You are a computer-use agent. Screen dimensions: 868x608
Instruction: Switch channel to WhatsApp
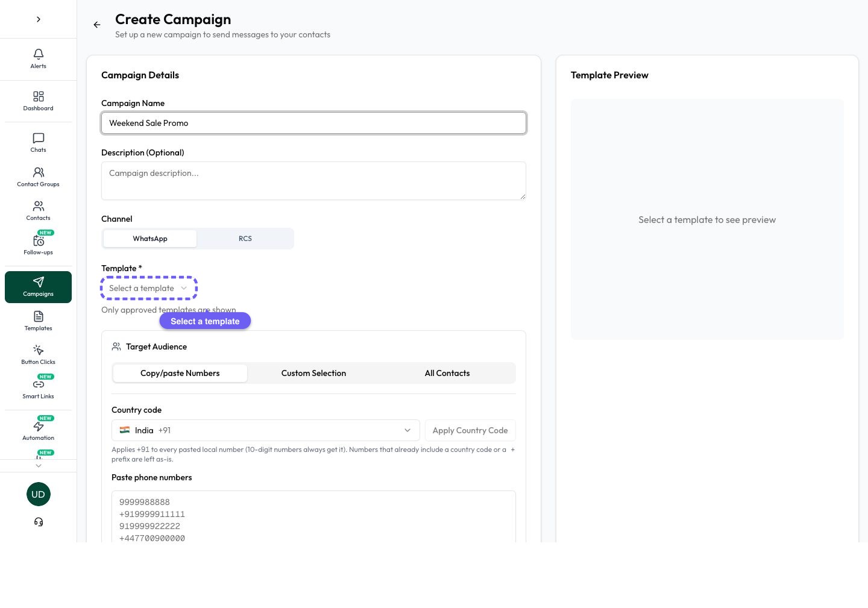(x=150, y=239)
